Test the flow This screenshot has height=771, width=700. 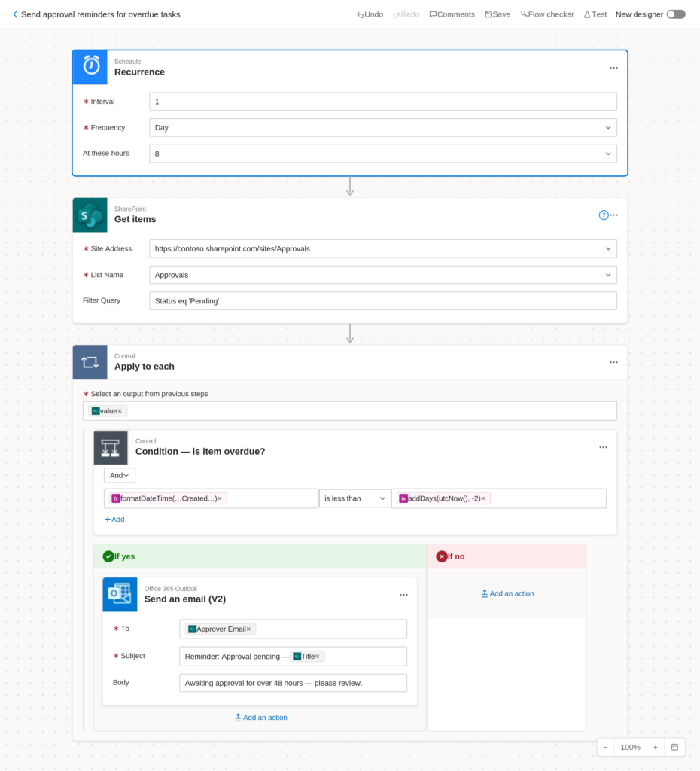[x=595, y=14]
